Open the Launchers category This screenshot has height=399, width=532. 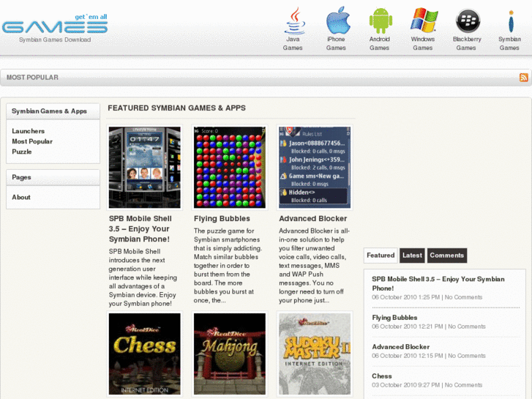coord(28,131)
